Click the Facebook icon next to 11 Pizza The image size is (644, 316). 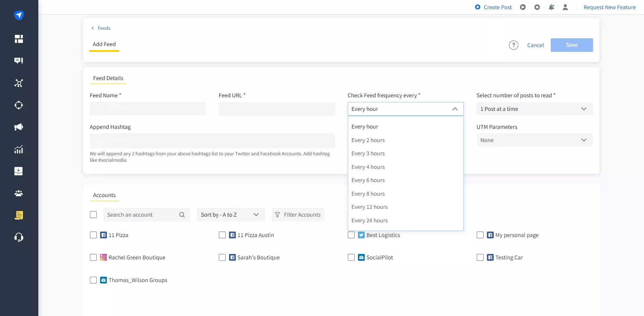click(103, 235)
